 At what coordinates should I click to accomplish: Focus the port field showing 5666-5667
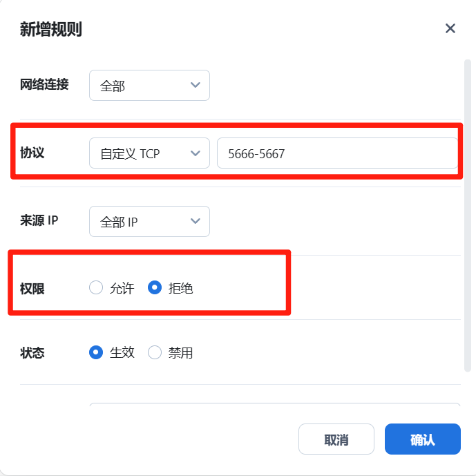coord(338,153)
